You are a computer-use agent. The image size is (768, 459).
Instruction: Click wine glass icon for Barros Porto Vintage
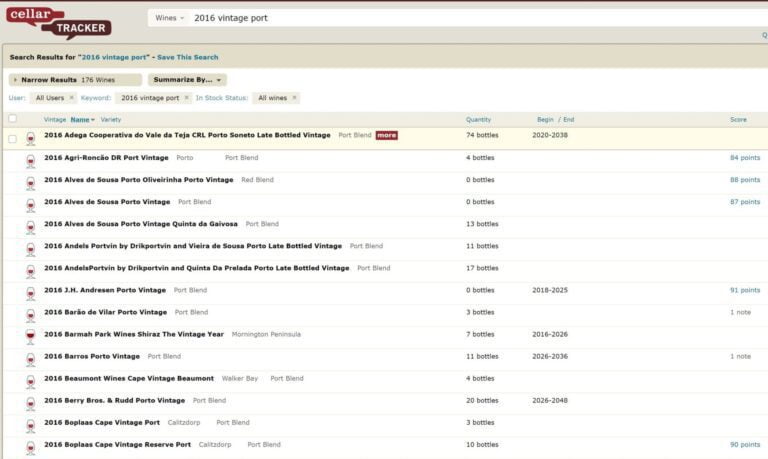point(31,359)
